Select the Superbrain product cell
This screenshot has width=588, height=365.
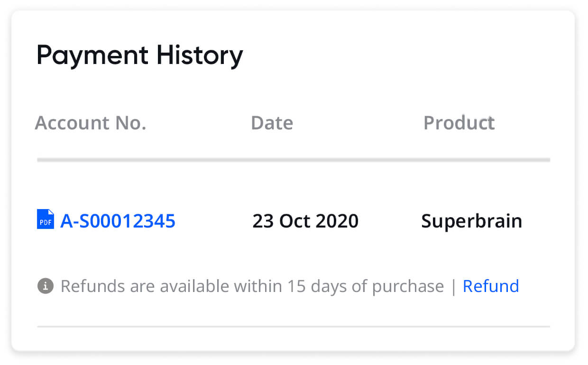click(471, 221)
